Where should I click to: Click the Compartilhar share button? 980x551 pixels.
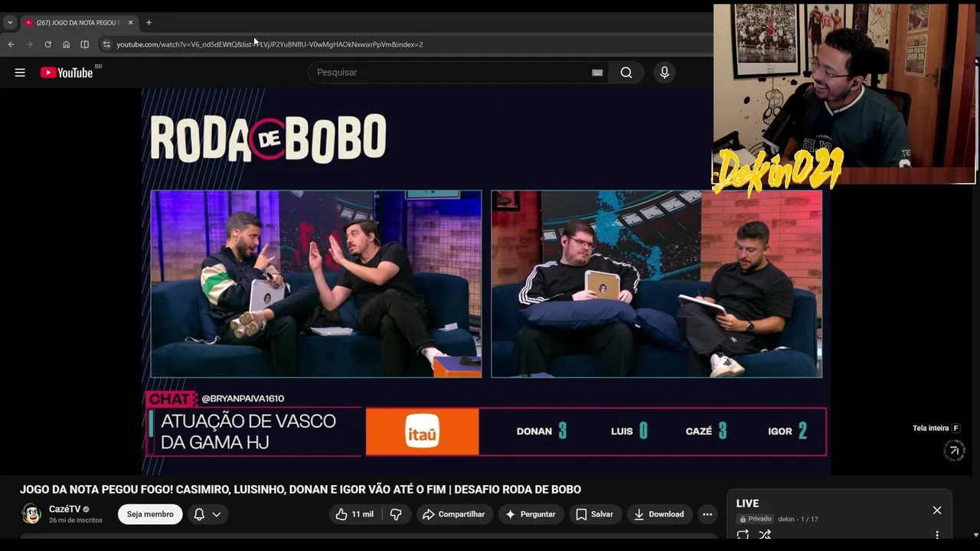(453, 514)
